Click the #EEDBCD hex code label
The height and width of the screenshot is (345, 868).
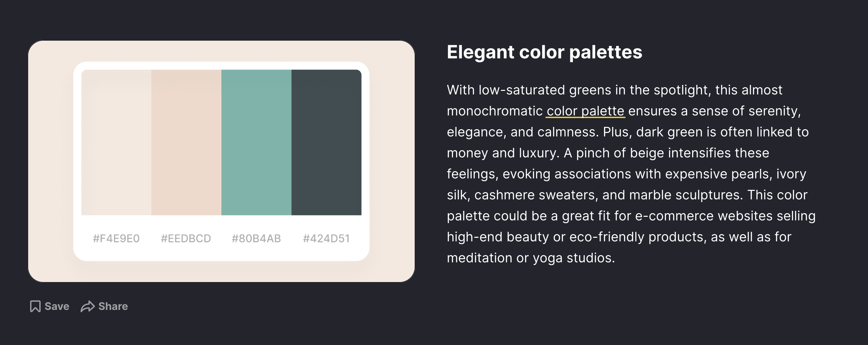pyautogui.click(x=186, y=238)
